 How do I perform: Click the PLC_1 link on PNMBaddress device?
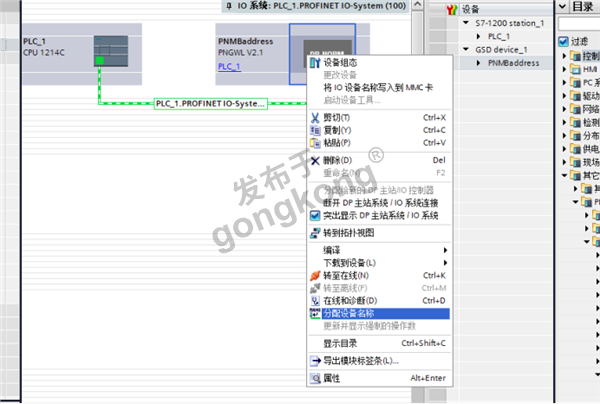tap(229, 67)
